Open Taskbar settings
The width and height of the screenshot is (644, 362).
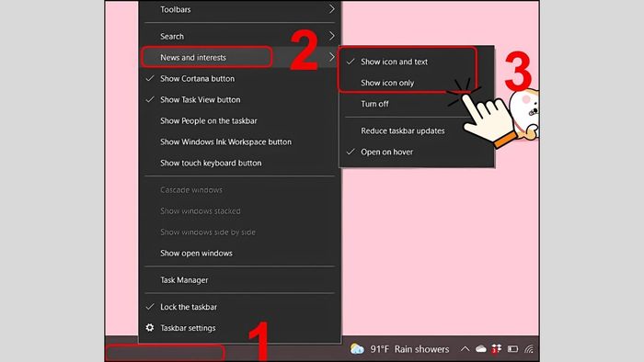(x=240, y=328)
